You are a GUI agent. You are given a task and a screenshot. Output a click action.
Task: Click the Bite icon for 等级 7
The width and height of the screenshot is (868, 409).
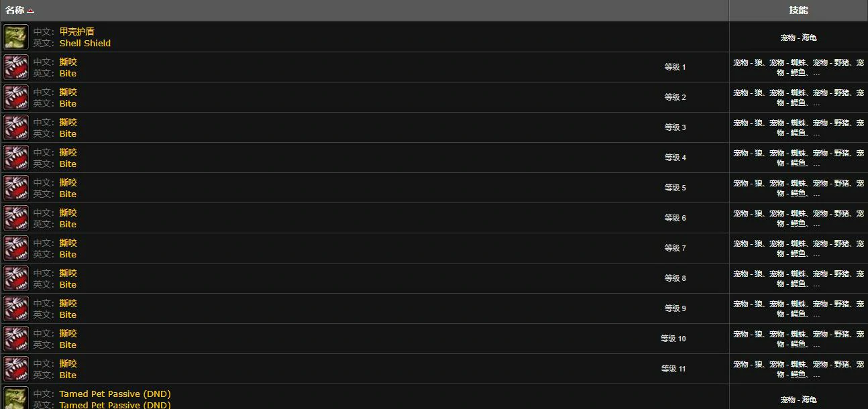coord(16,248)
